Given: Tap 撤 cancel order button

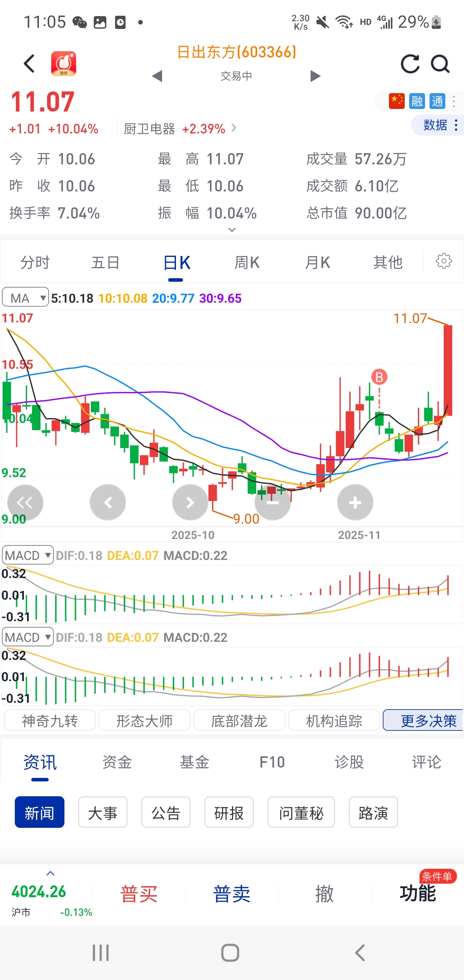Looking at the screenshot, I should pyautogui.click(x=324, y=894).
